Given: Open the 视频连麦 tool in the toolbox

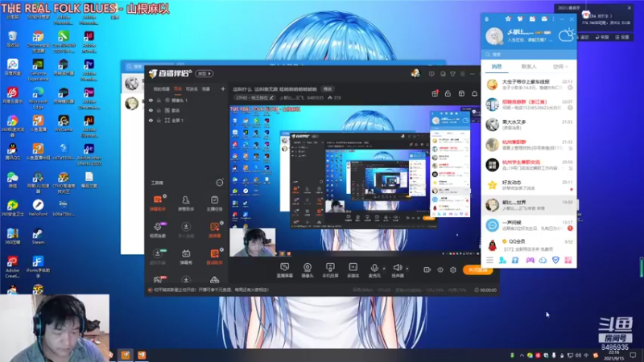Looking at the screenshot, I should [x=158, y=230].
